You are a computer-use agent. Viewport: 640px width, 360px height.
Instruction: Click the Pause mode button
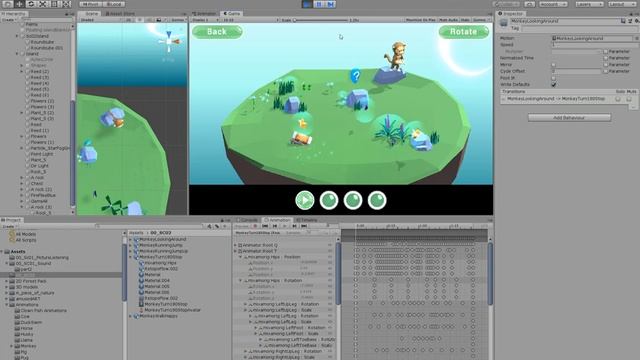pyautogui.click(x=319, y=4)
